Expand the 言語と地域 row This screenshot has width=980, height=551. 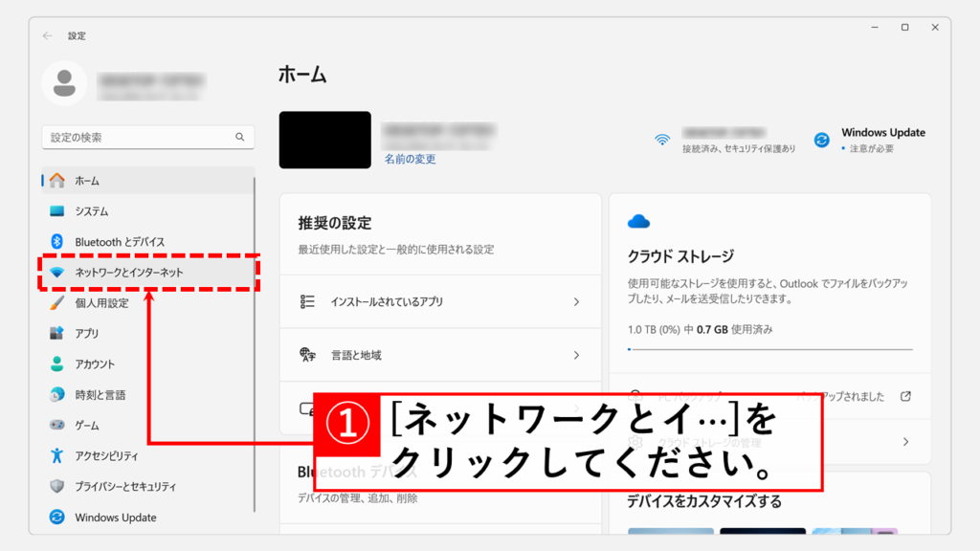click(x=440, y=356)
